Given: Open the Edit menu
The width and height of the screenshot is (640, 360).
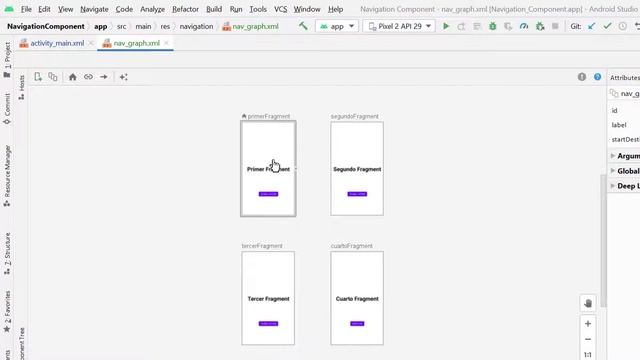Looking at the screenshot, I should (x=44, y=9).
